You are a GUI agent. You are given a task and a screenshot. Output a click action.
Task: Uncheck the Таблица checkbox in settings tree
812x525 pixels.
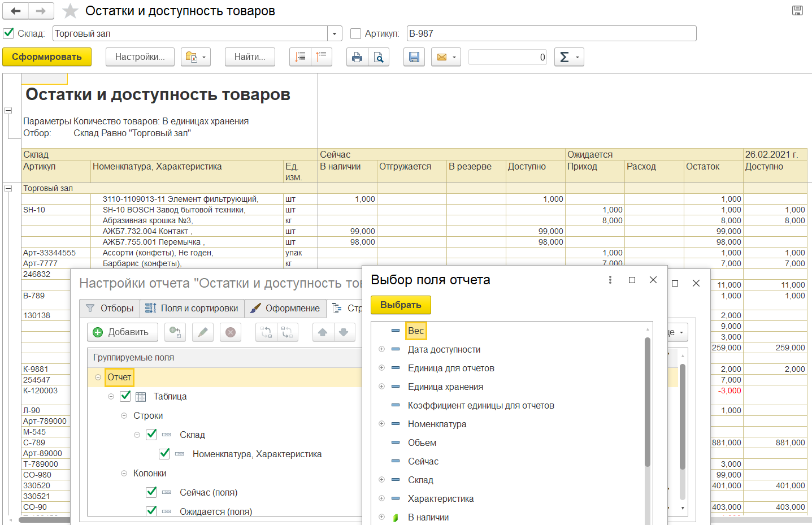click(125, 396)
